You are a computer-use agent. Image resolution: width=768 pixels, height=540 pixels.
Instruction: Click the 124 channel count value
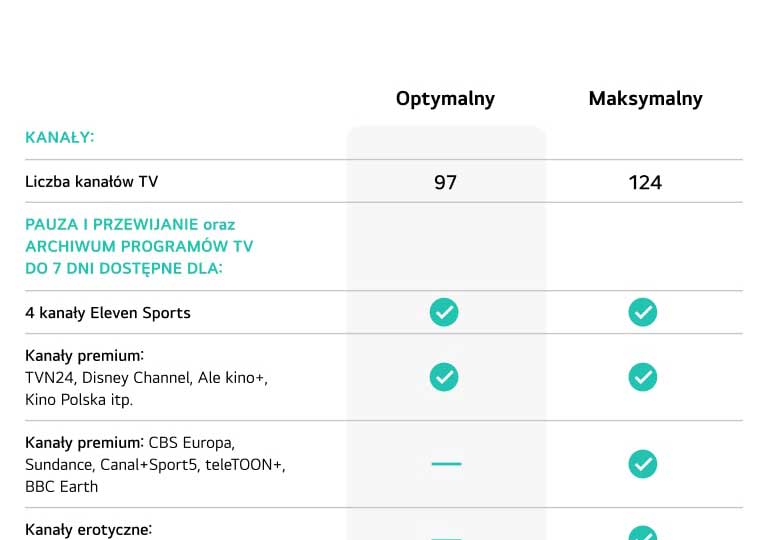[x=645, y=183]
